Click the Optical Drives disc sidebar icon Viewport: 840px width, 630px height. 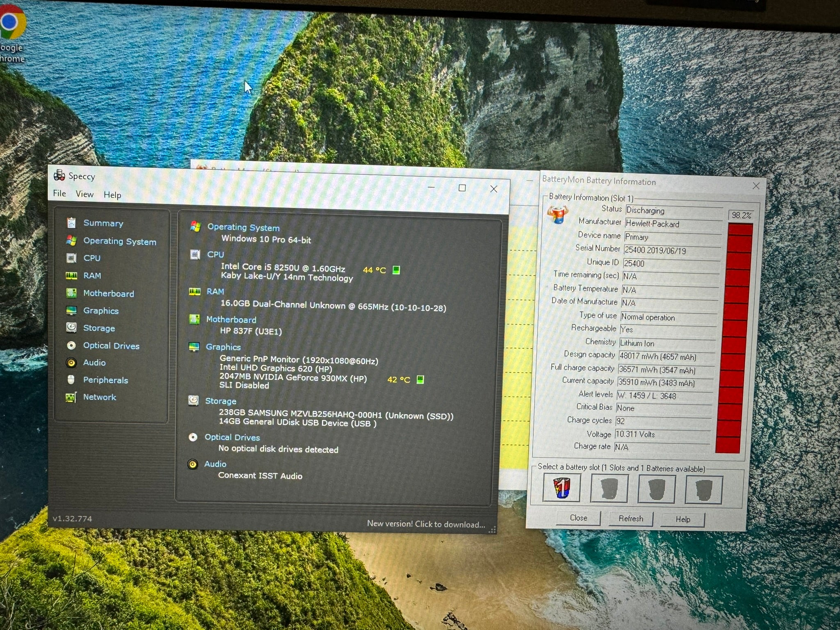tap(71, 345)
